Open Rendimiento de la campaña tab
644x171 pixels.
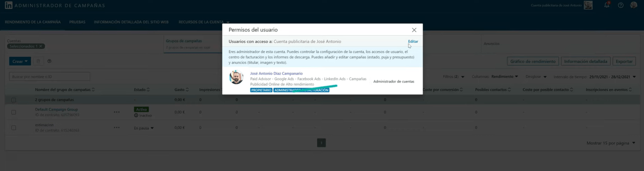point(33,22)
